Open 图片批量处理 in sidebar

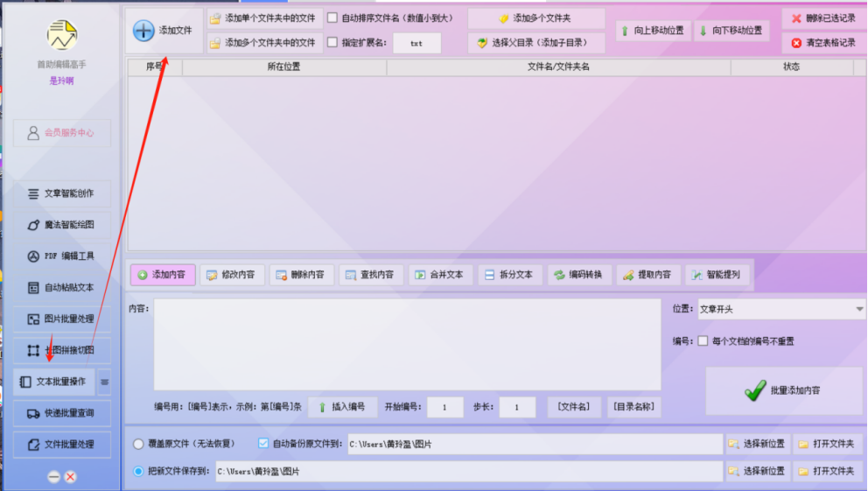(62, 319)
